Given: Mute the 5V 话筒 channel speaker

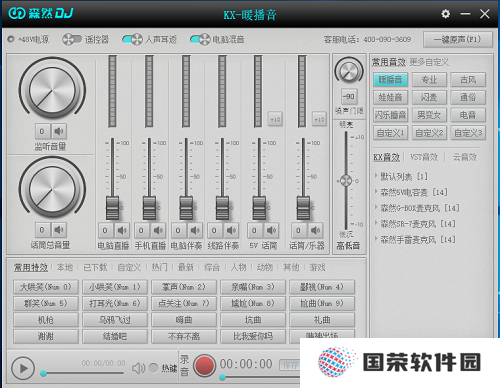Looking at the screenshot, I should click(271, 230).
